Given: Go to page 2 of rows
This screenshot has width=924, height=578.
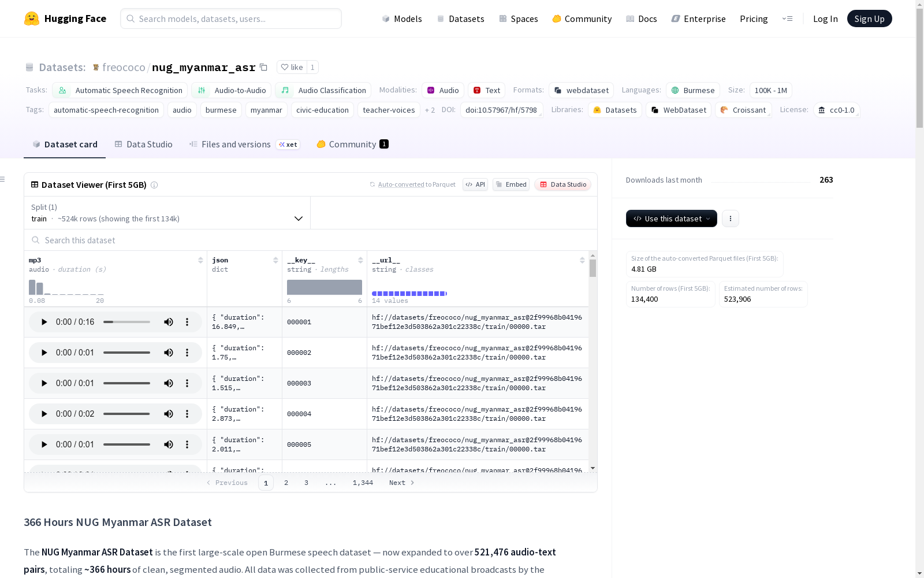Looking at the screenshot, I should click(286, 483).
